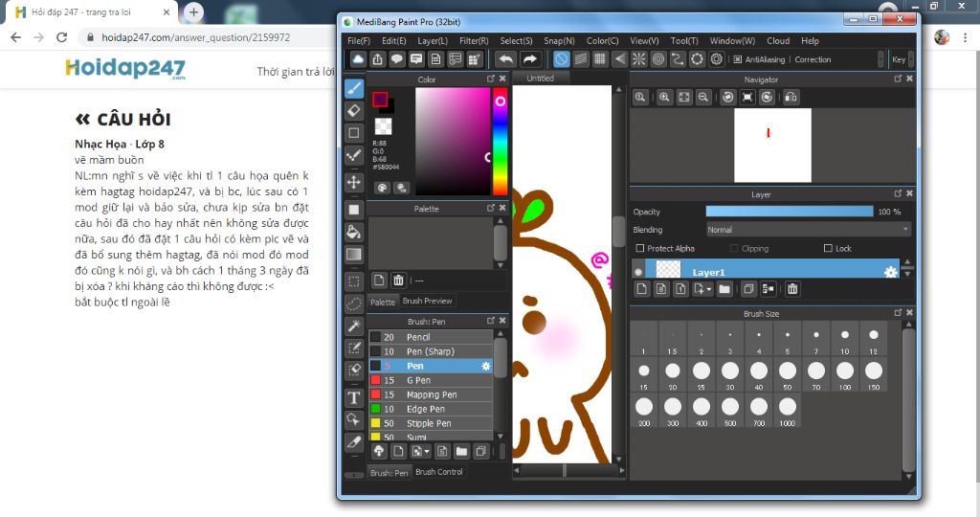Select the Lasso tool
This screenshot has height=517, width=980.
pos(354,303)
